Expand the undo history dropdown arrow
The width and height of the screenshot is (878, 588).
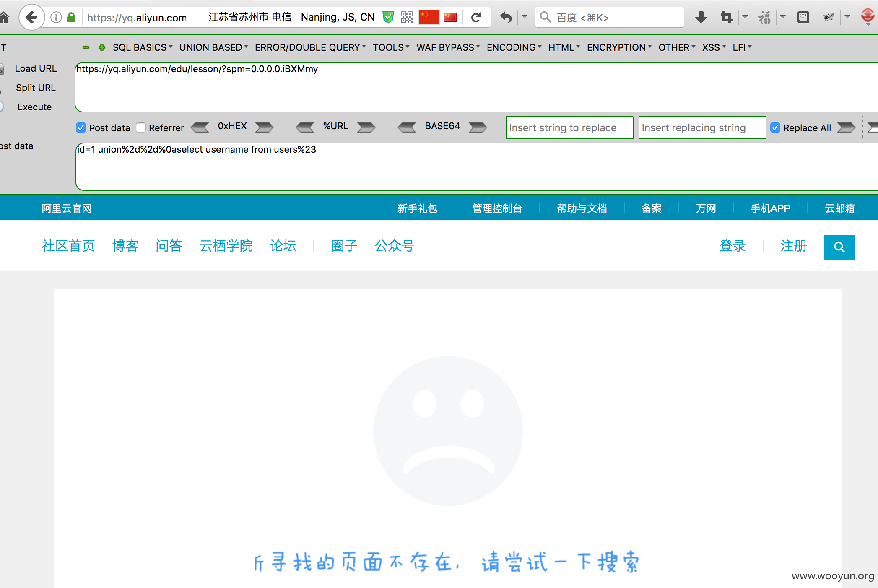pyautogui.click(x=524, y=17)
